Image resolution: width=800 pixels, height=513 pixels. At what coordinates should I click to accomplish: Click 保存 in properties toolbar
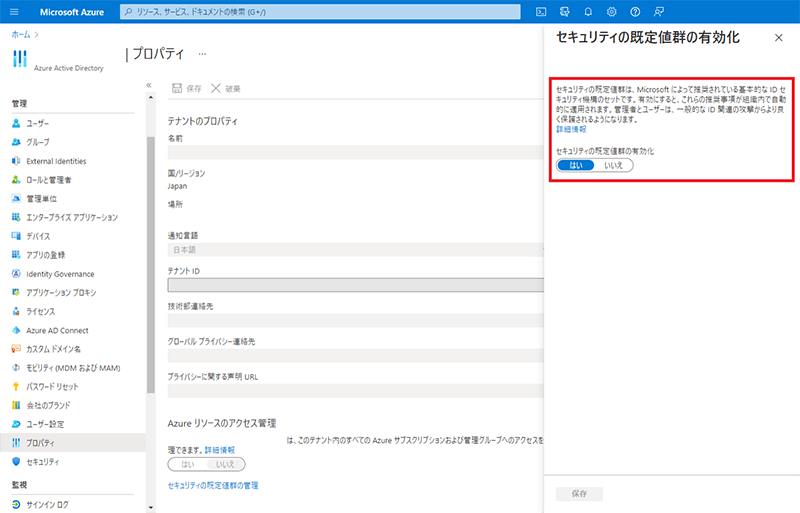click(187, 88)
